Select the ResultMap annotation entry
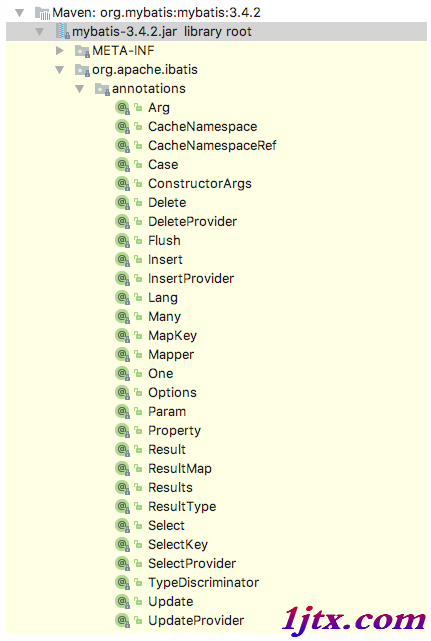431x641 pixels. click(180, 468)
